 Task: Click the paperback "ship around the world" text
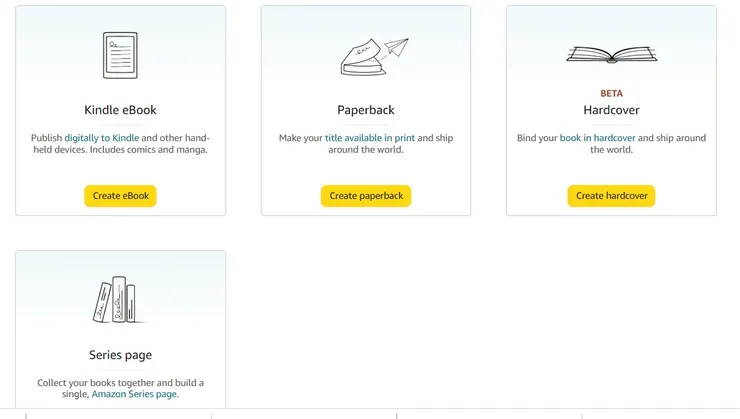click(366, 150)
